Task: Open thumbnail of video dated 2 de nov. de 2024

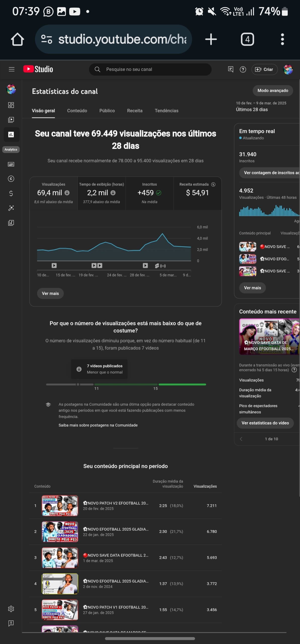Action: pos(60,584)
